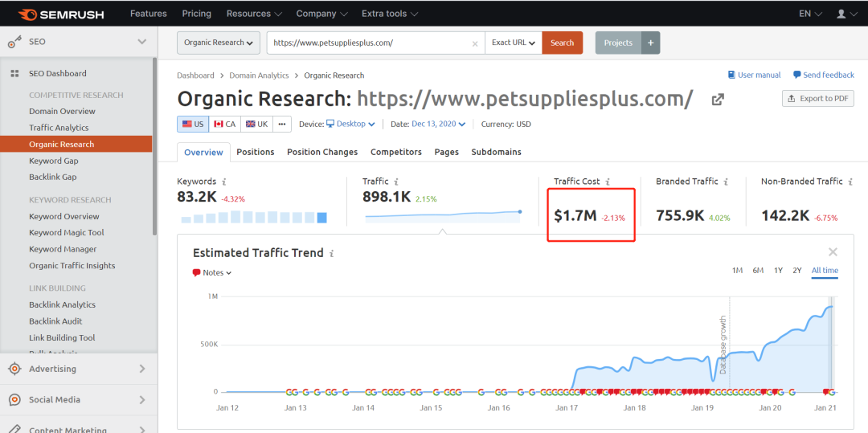This screenshot has height=433, width=868.
Task: Expand the Notes dropdown
Action: [212, 273]
